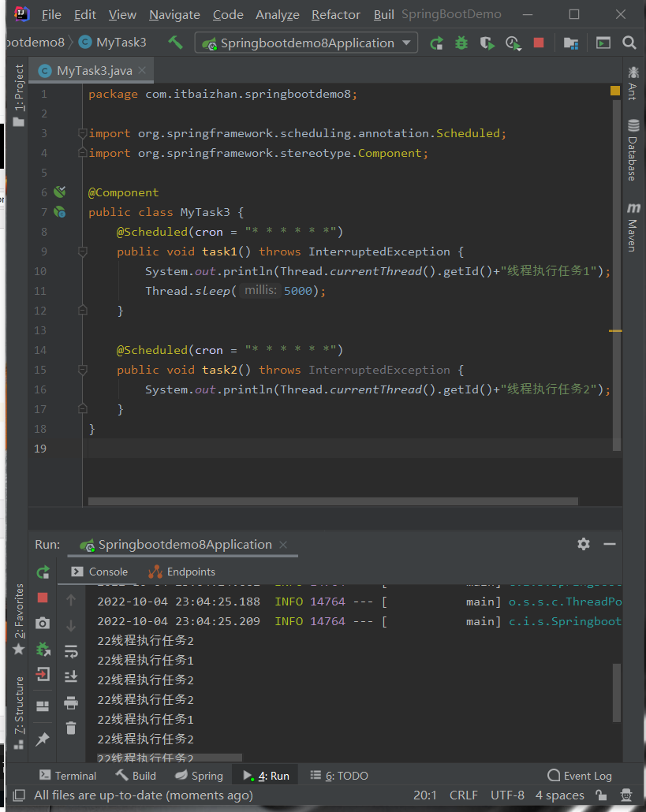The image size is (646, 812).
Task: Rerun application in the Run panel
Action: [43, 572]
